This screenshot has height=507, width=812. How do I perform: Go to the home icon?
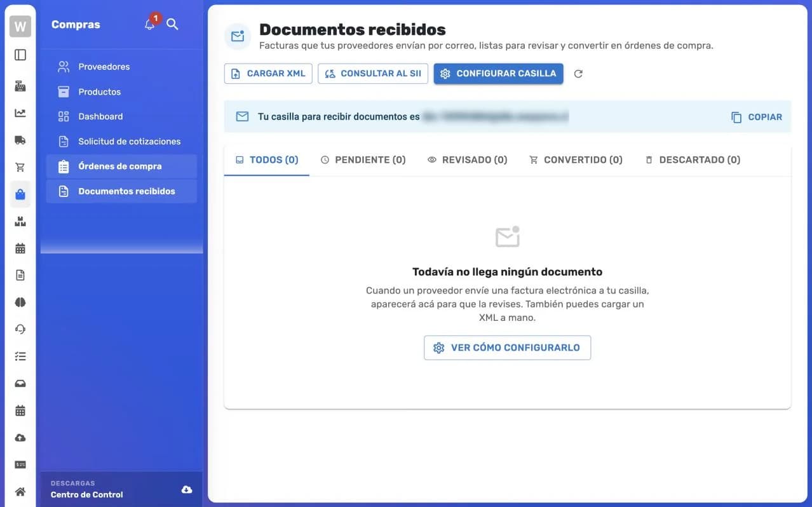tap(20, 492)
